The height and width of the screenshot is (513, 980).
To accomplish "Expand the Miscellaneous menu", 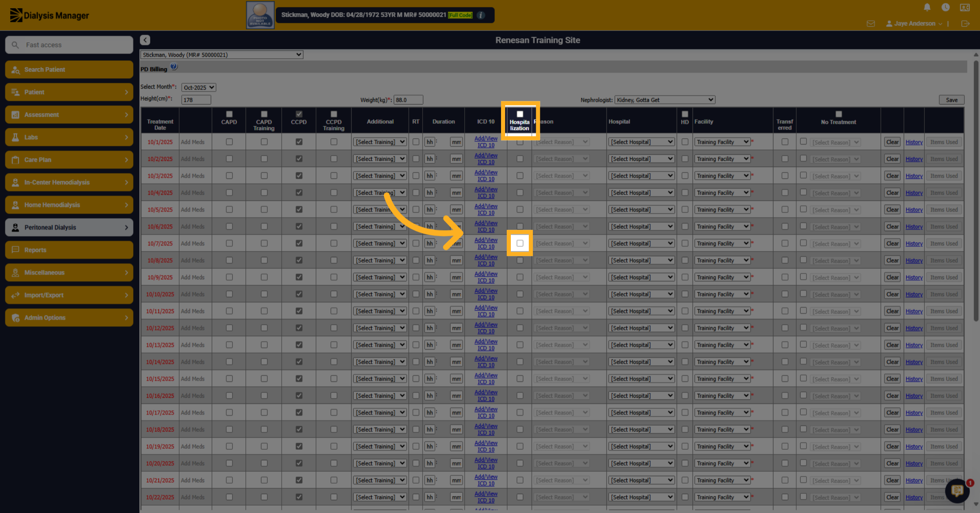I will click(x=69, y=273).
